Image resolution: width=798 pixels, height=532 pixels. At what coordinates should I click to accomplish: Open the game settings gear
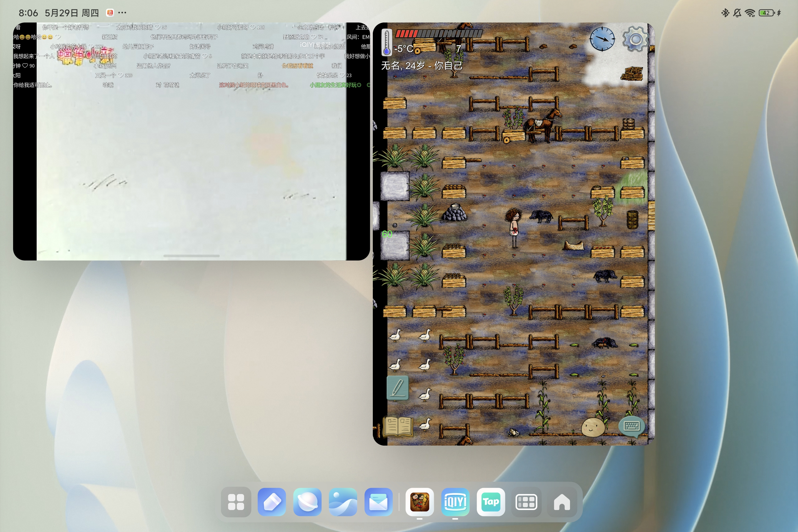point(635,39)
